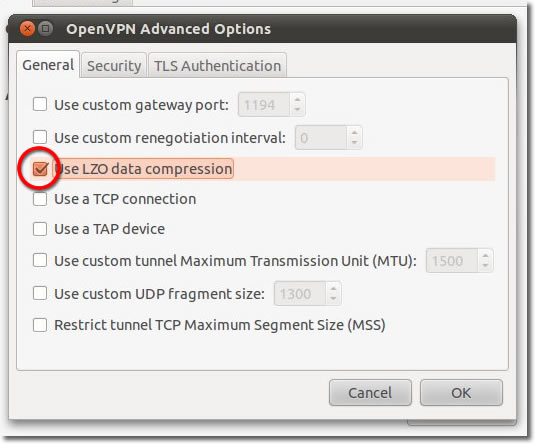Viewport: 535px width, 444px height.
Task: Tick the Use a TAP device checkbox
Action: pyautogui.click(x=40, y=229)
